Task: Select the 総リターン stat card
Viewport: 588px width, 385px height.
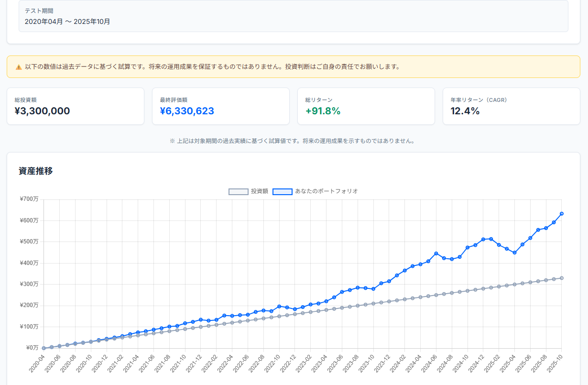Action: tap(366, 106)
